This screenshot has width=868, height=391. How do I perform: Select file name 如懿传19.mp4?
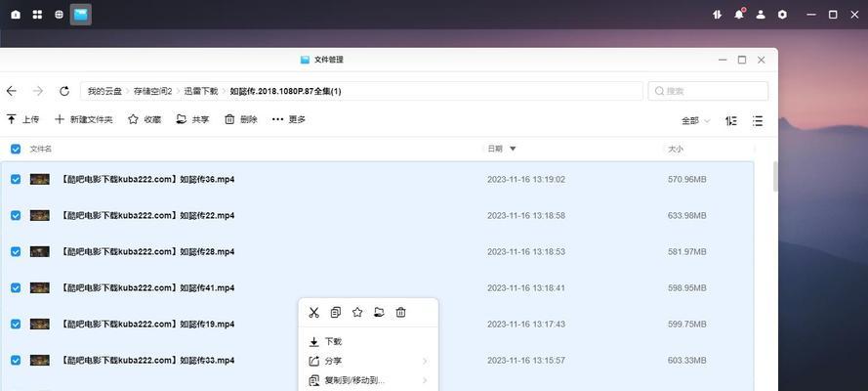[147, 324]
